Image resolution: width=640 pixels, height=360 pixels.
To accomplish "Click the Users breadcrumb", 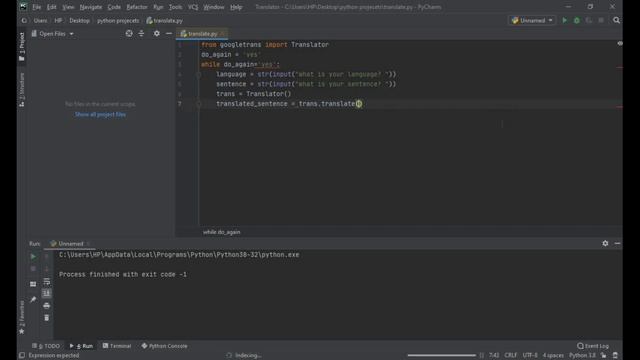I will point(40,20).
